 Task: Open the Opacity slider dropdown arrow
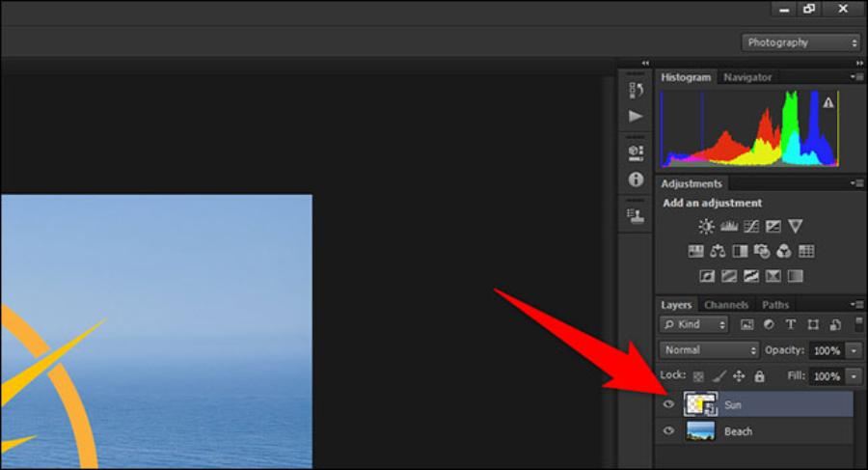854,351
